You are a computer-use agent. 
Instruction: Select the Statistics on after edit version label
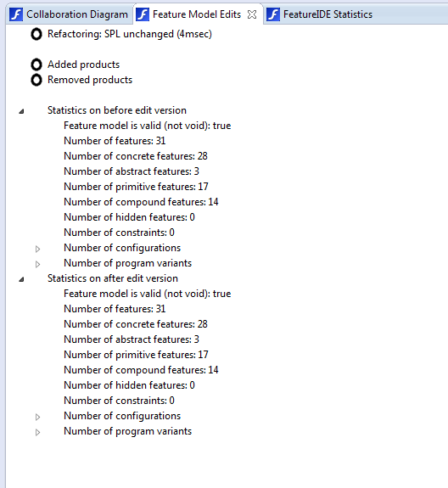(x=113, y=278)
